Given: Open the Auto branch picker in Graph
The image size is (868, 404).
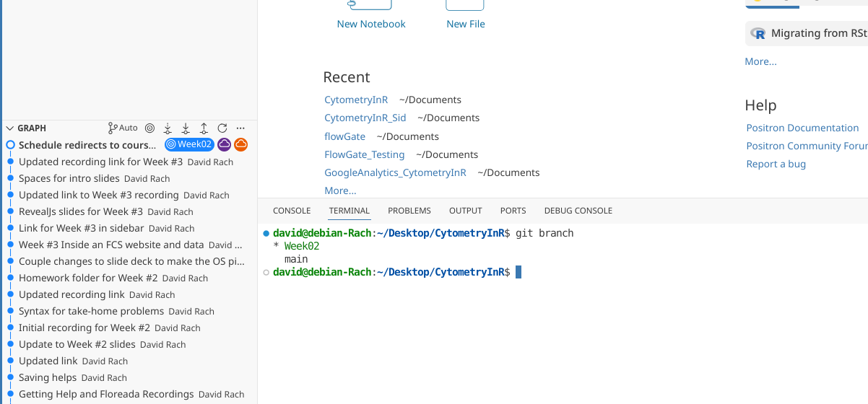Looking at the screenshot, I should tap(123, 128).
